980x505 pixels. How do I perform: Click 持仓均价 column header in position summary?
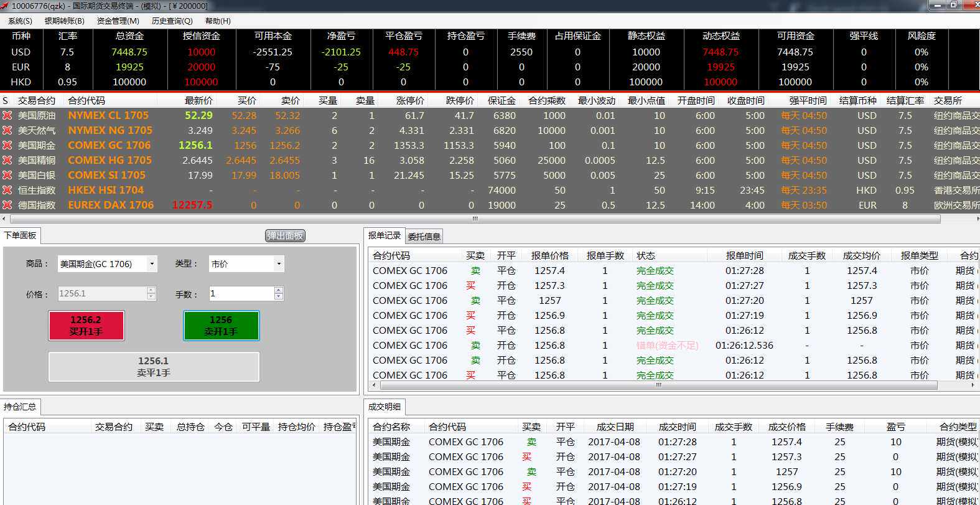click(296, 427)
